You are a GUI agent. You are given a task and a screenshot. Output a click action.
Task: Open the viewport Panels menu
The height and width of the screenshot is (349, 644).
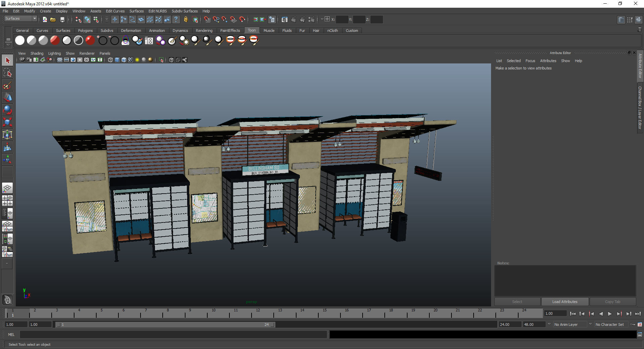tap(105, 53)
